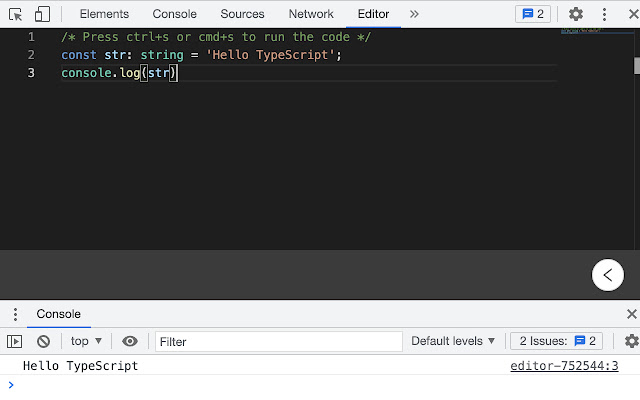Viewport: 640px width, 400px height.
Task: Open the DevTools settings gear
Action: pos(576,14)
